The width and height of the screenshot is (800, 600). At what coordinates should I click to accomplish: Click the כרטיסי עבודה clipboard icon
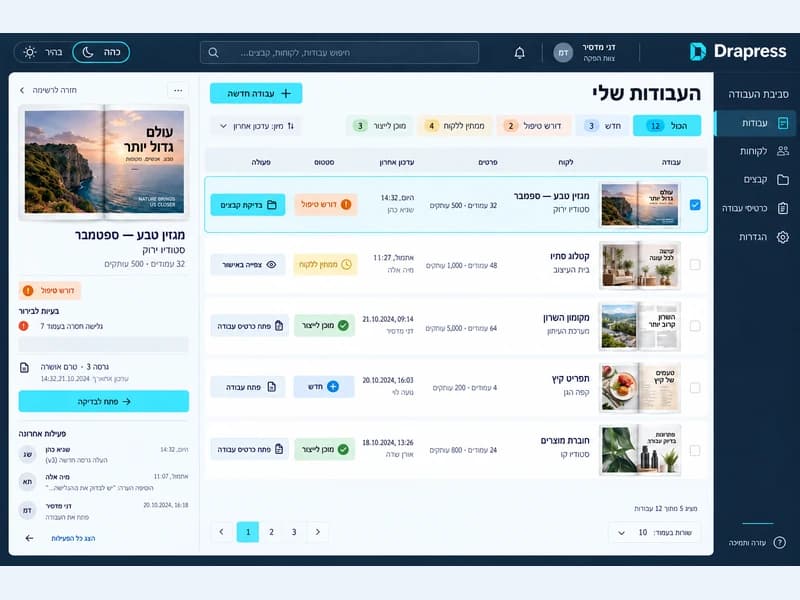click(783, 208)
